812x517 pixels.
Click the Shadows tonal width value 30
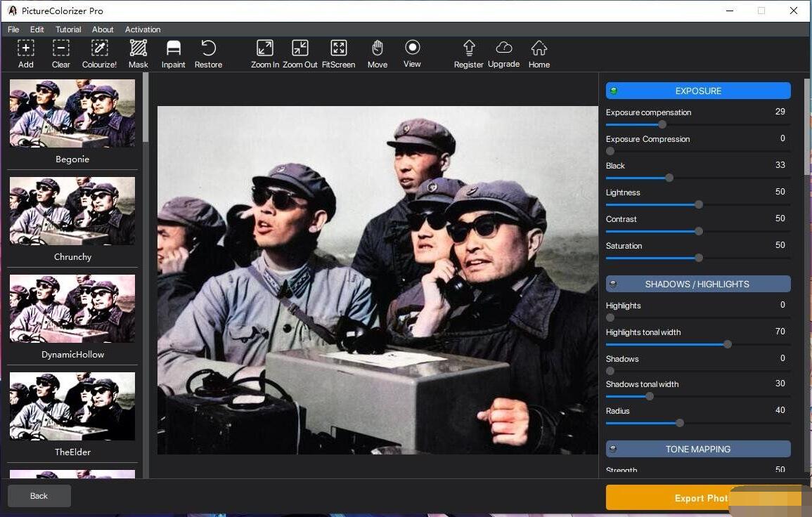780,384
